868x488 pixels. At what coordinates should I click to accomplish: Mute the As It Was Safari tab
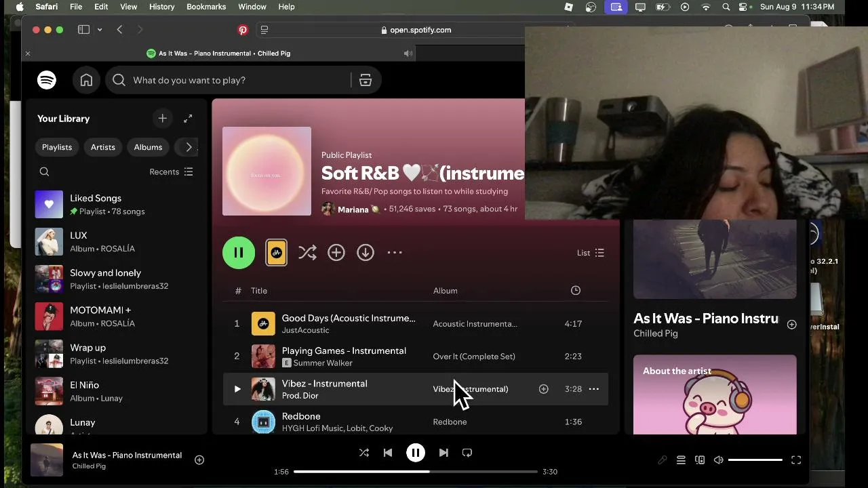tap(408, 54)
